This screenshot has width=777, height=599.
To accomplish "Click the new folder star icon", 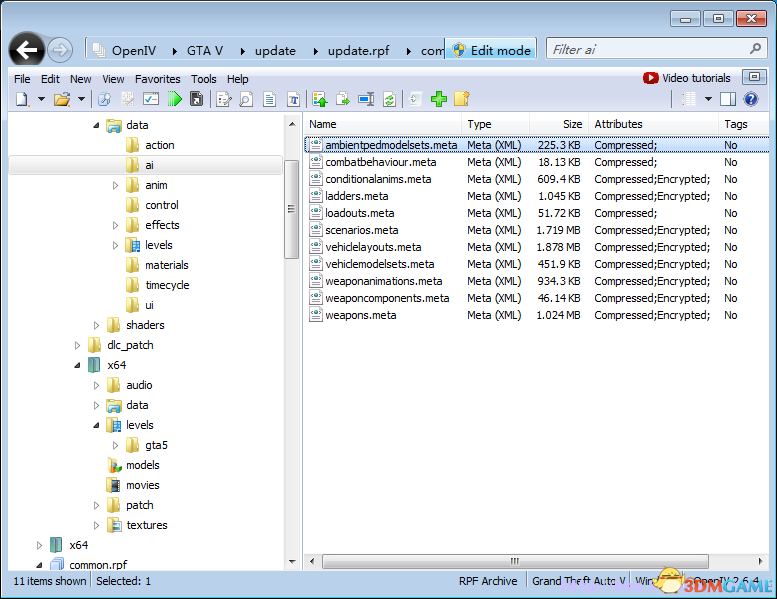I will click(x=461, y=99).
